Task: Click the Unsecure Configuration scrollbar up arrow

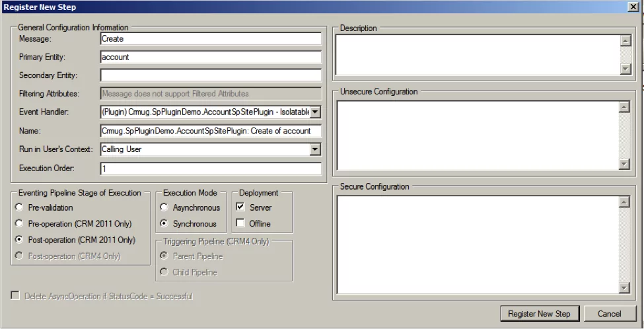Action: pos(624,107)
